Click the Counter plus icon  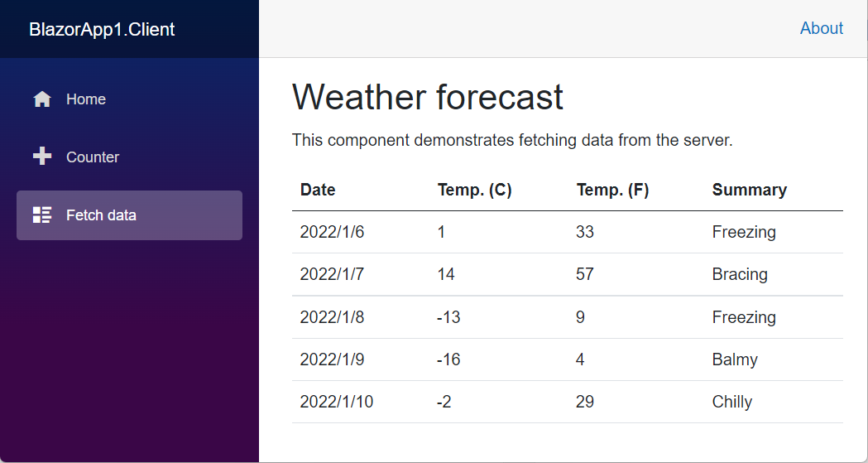(42, 157)
